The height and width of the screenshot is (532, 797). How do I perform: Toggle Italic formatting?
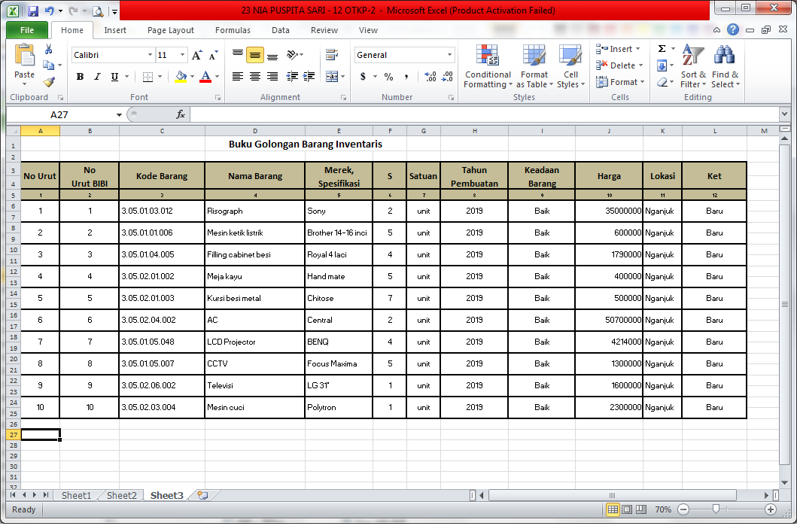(97, 77)
